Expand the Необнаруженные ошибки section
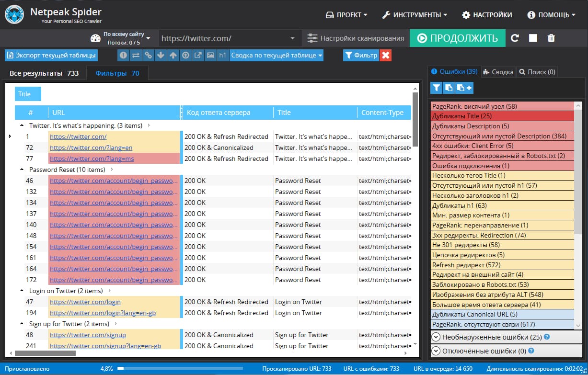This screenshot has height=375, width=588. (x=436, y=337)
